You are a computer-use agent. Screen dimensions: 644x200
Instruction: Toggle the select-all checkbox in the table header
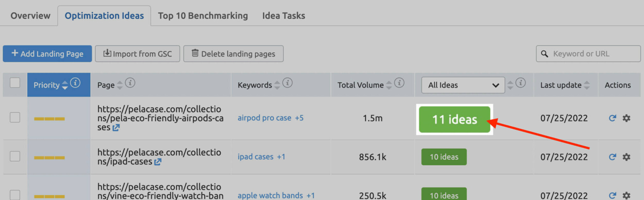point(15,83)
